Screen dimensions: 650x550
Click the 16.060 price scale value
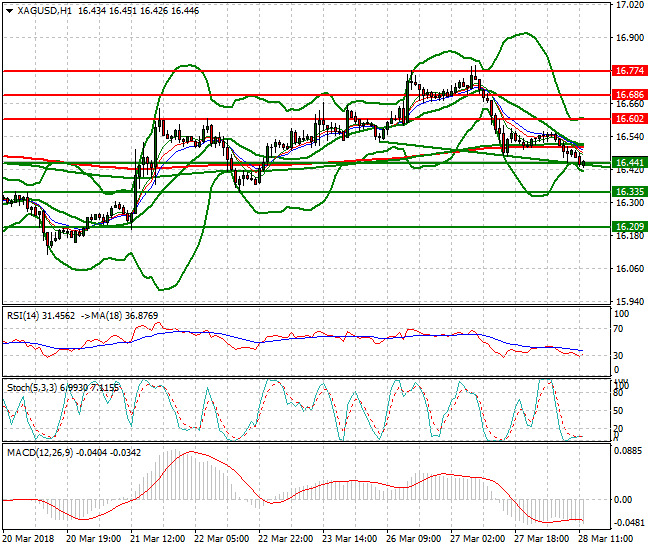click(630, 269)
